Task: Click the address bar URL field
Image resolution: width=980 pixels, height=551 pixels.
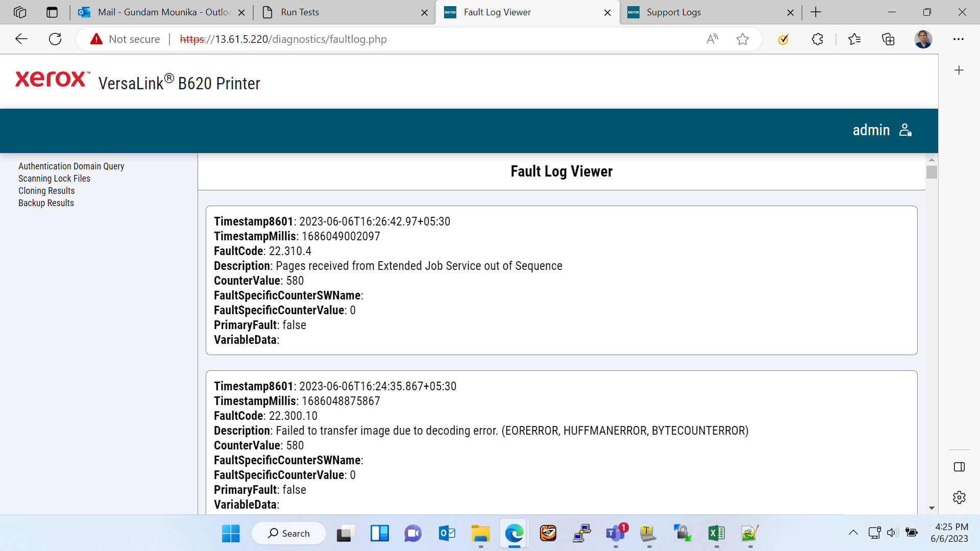Action: pyautogui.click(x=283, y=39)
